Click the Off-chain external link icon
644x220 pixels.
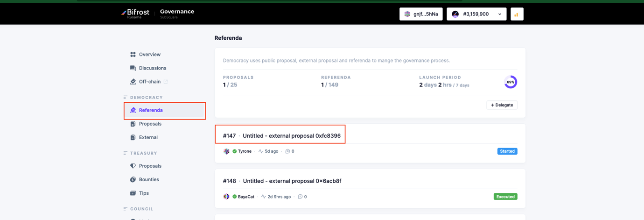(166, 82)
